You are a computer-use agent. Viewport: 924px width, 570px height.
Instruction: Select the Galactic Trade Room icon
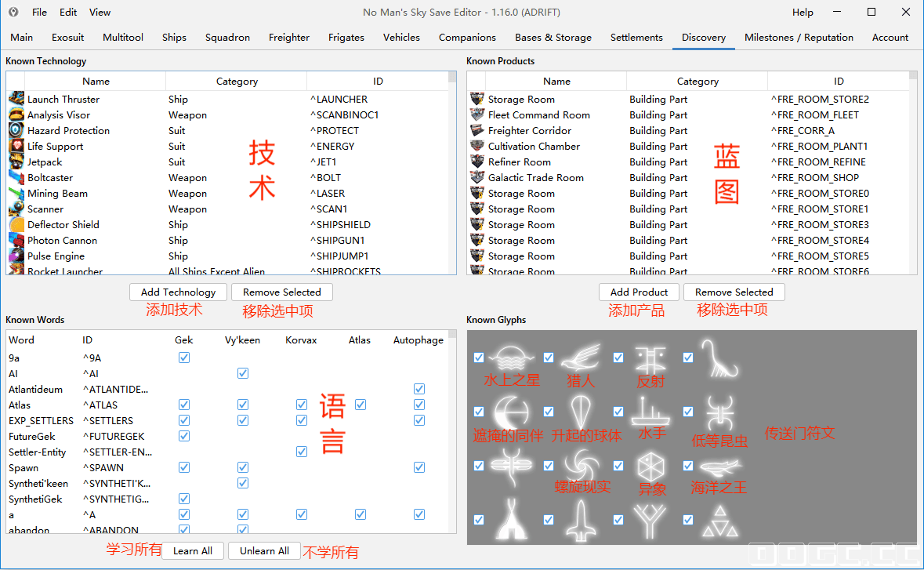[x=477, y=177]
